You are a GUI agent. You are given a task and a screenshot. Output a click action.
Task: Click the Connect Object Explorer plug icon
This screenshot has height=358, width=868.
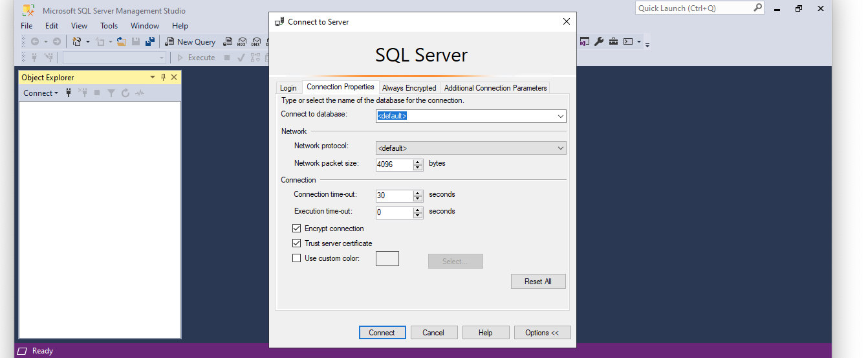(x=69, y=93)
